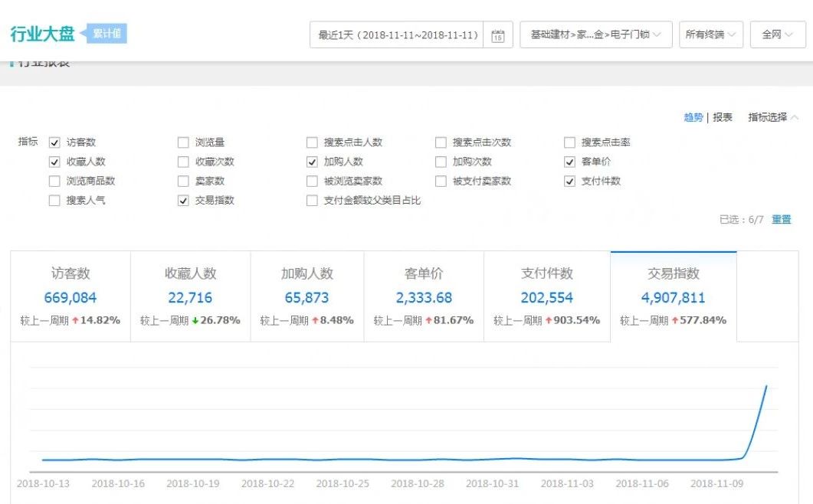Enable the 搜索人气 checkbox

(54, 200)
